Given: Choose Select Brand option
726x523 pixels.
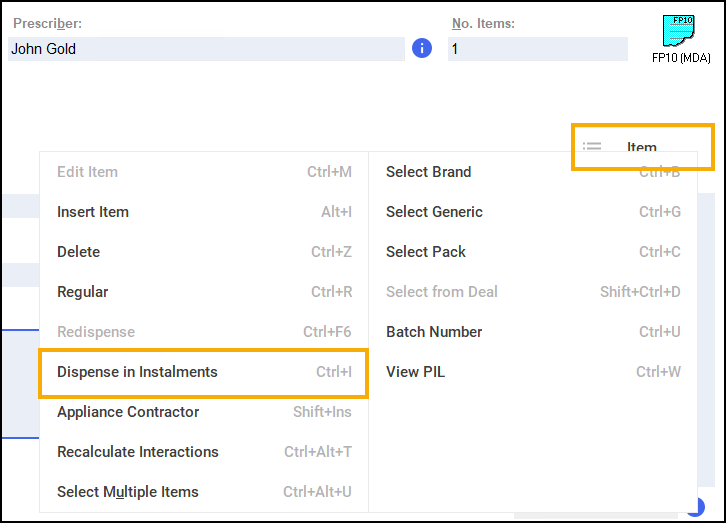Looking at the screenshot, I should [428, 172].
